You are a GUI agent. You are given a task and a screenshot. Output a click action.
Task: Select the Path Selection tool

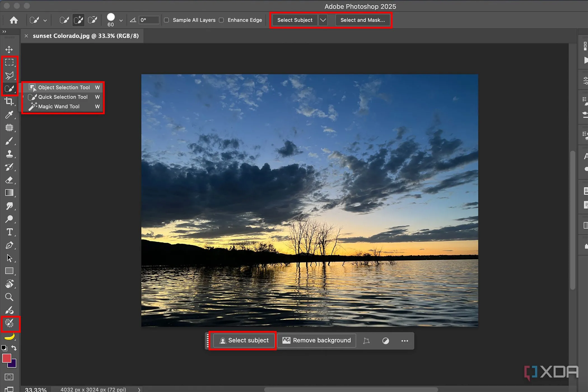pos(9,258)
